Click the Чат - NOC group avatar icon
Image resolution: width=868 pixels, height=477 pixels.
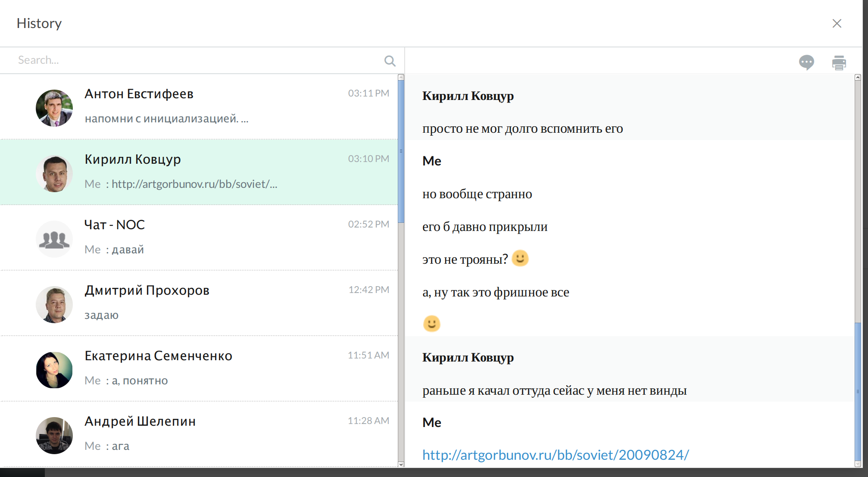54,239
